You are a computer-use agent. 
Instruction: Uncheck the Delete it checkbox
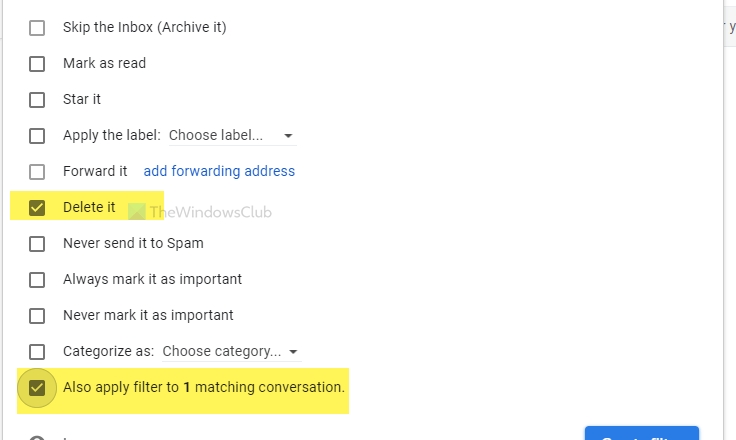coord(37,207)
